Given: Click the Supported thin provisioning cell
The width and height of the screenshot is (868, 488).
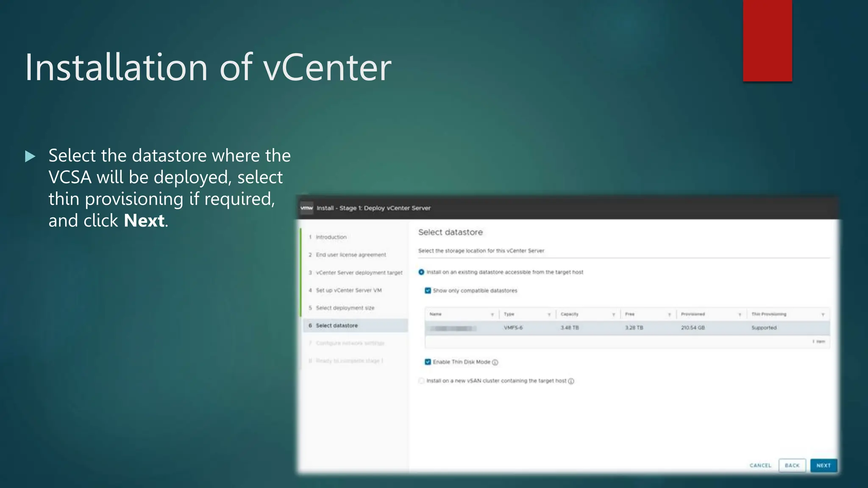Looking at the screenshot, I should (764, 328).
